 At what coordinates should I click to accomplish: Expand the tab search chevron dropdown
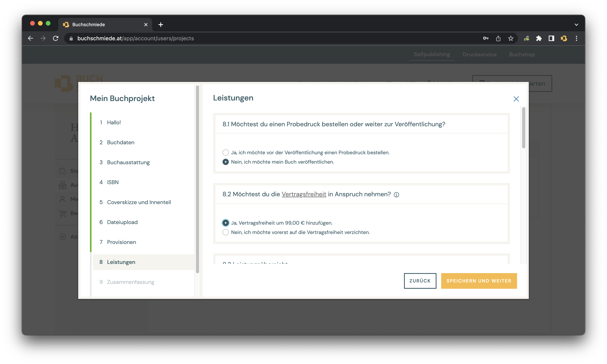point(576,24)
